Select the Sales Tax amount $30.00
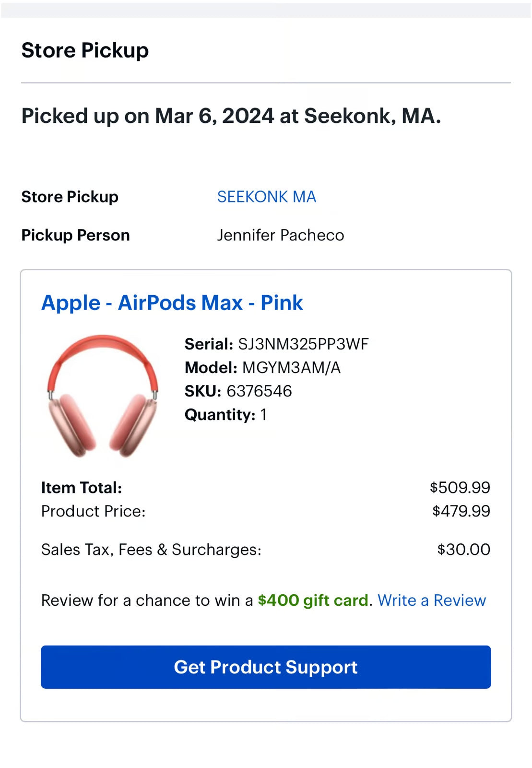The height and width of the screenshot is (768, 532). pyautogui.click(x=463, y=549)
